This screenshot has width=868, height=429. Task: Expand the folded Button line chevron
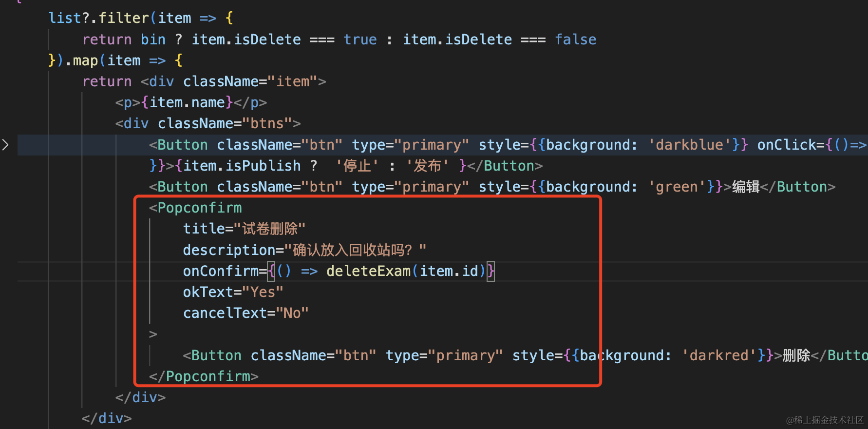coord(5,145)
